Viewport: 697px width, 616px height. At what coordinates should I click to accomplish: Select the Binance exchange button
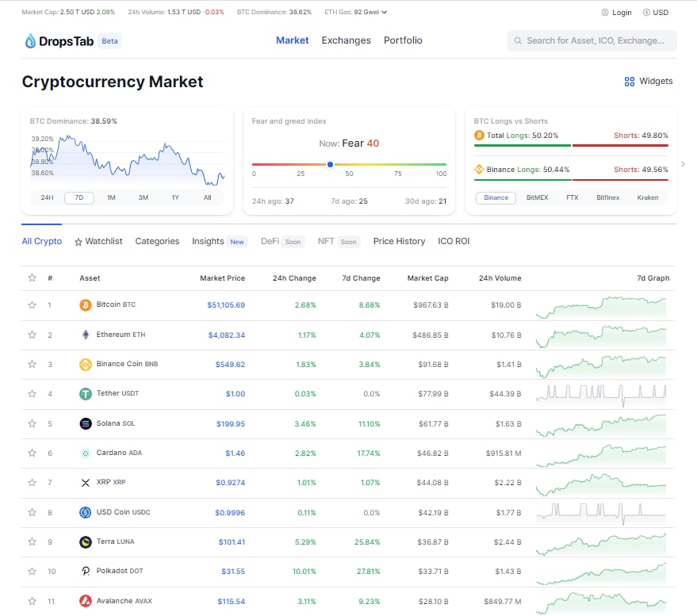point(496,197)
